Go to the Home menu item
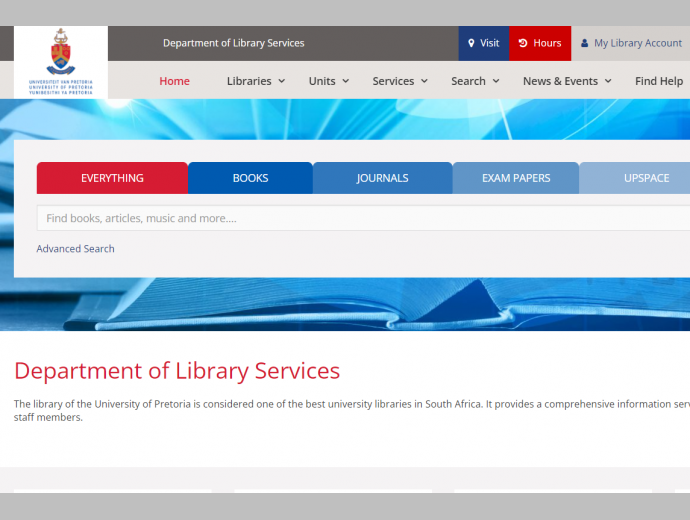This screenshot has height=520, width=690. click(x=174, y=81)
